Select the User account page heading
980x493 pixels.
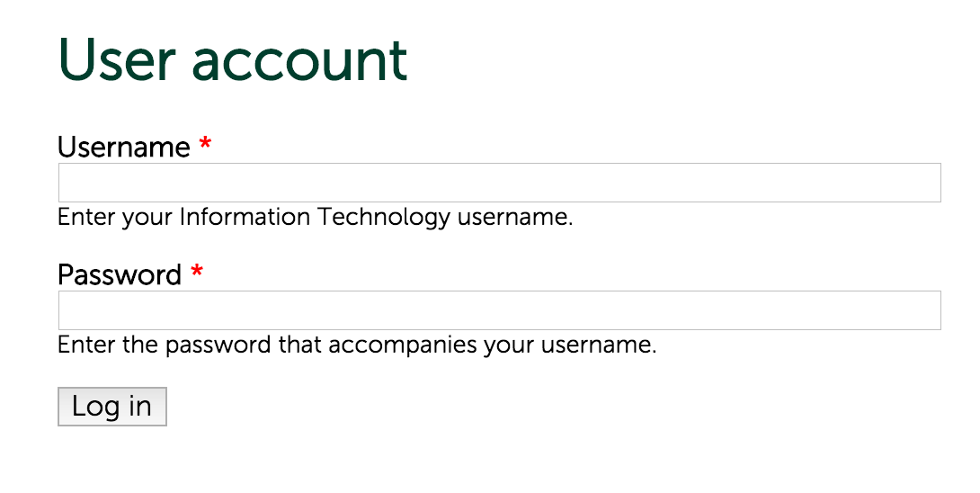click(x=232, y=60)
